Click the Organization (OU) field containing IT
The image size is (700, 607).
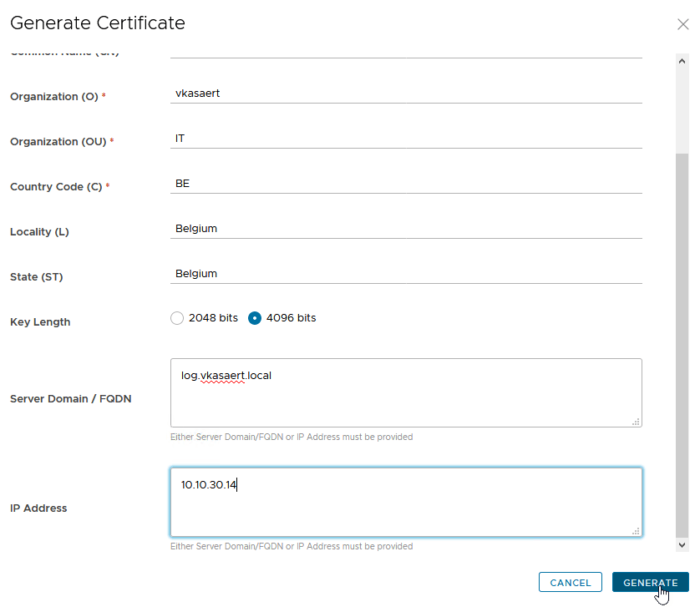(405, 139)
